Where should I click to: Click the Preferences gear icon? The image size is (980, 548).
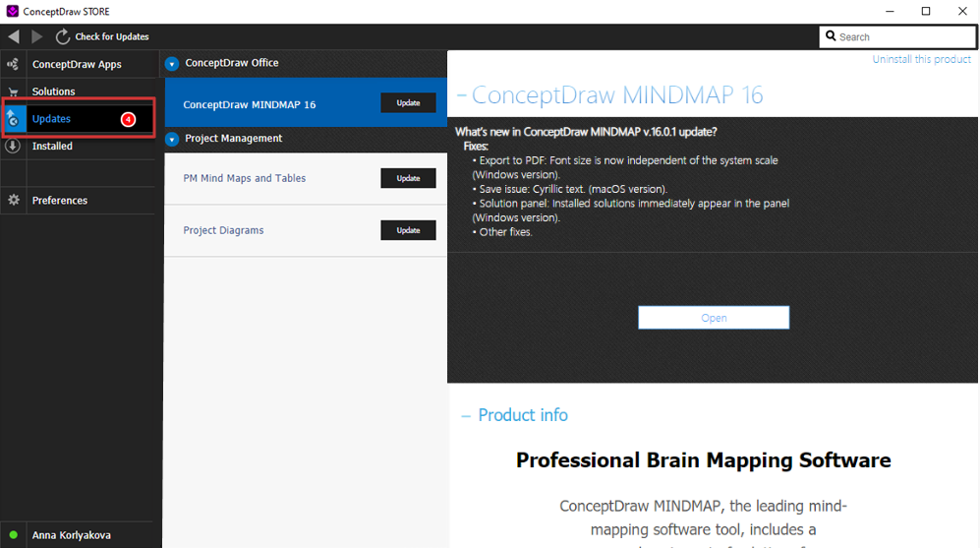click(x=13, y=200)
